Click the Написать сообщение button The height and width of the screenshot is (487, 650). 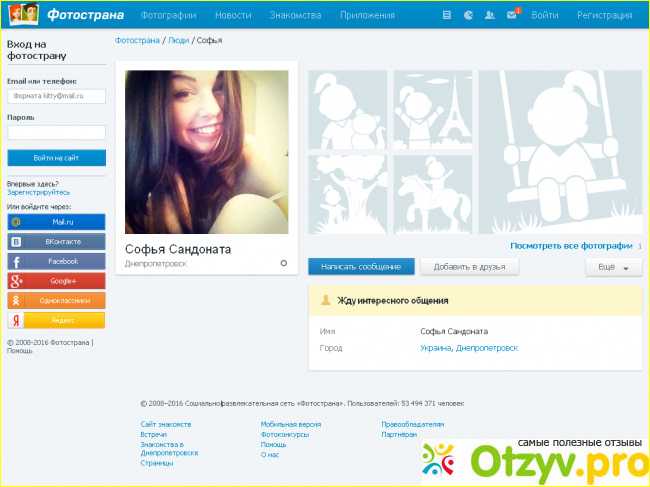(361, 267)
